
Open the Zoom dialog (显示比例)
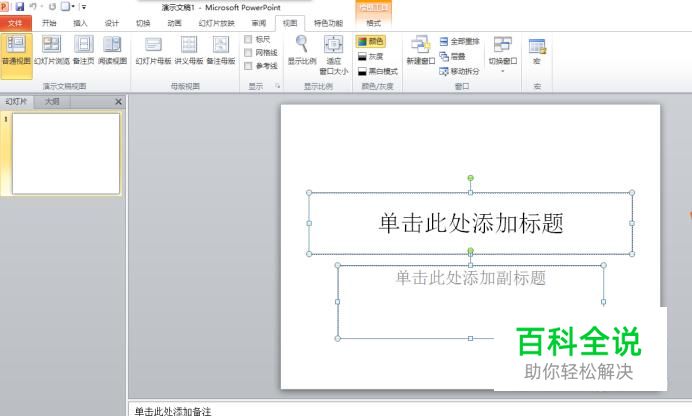(x=302, y=50)
